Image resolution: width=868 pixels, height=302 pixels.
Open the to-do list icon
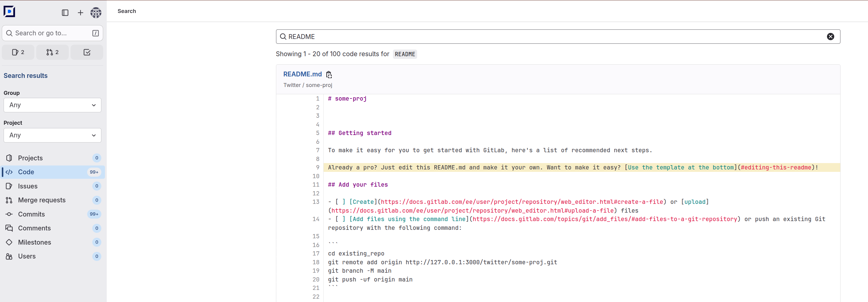click(x=87, y=52)
